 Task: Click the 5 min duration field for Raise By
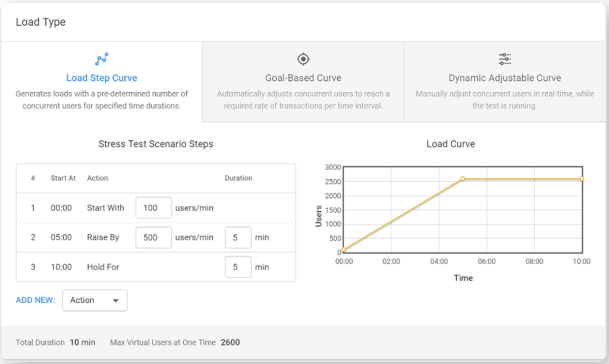pyautogui.click(x=238, y=237)
